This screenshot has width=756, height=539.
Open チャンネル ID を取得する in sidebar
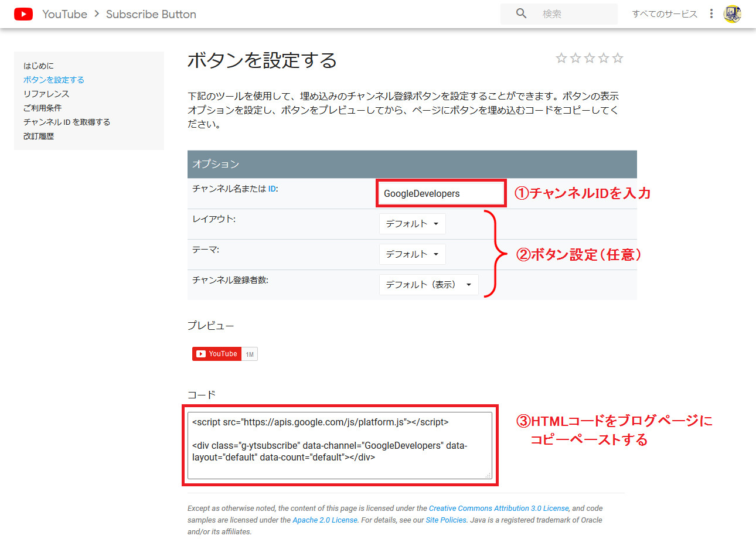tap(67, 122)
